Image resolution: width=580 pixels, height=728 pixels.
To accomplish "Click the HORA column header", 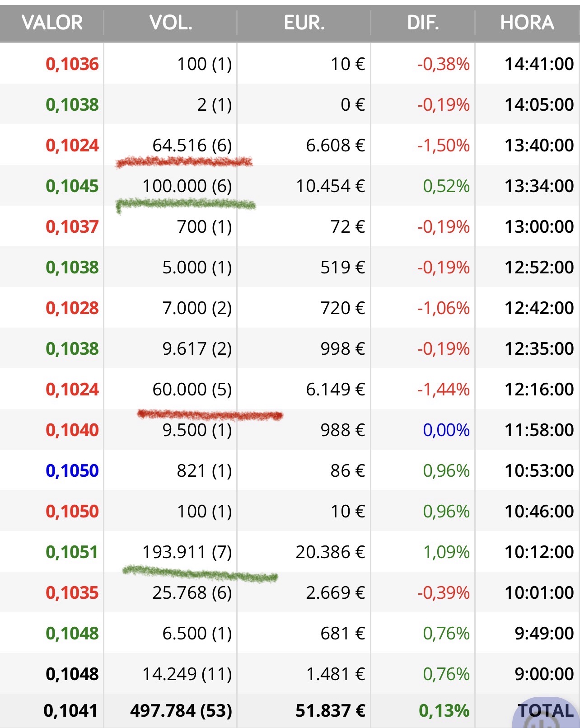I will coord(527,23).
